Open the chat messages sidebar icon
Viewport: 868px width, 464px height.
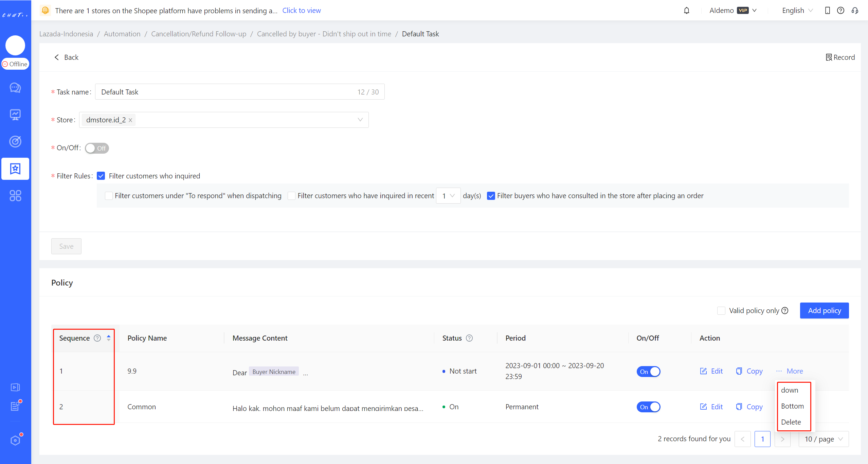[15, 88]
